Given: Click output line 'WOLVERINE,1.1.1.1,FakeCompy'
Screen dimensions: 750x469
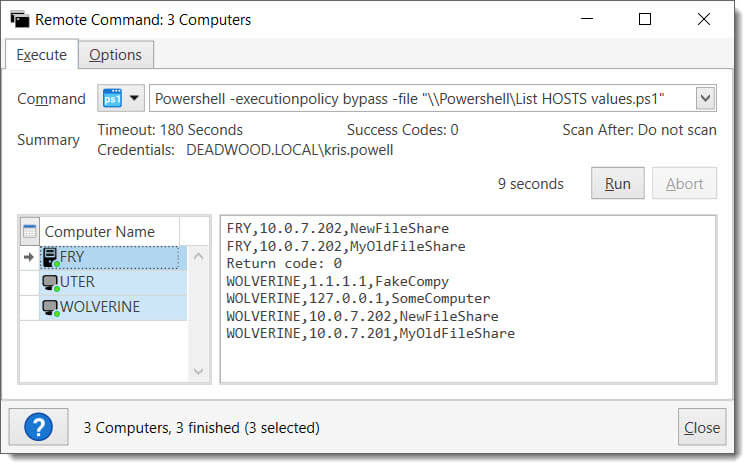Looking at the screenshot, I should tap(338, 281).
